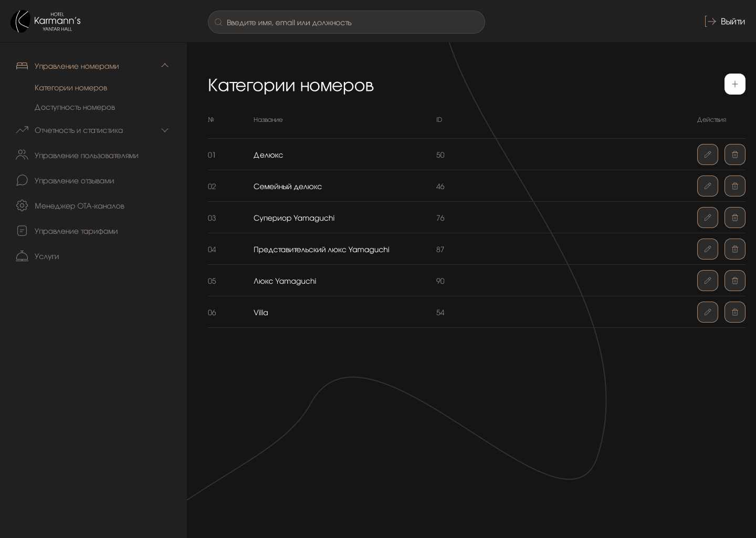Viewport: 756px width, 538px height.
Task: Navigate to Управление тарифами
Action: click(76, 231)
